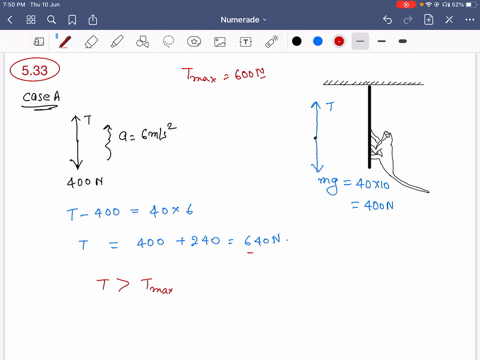
Task: Open the more options ellipsis menu
Action: point(470,20)
